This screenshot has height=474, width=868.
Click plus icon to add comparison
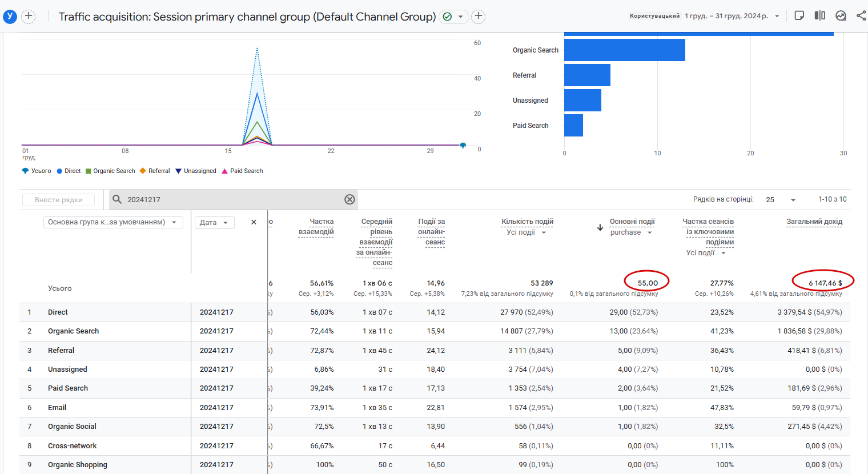pyautogui.click(x=479, y=17)
